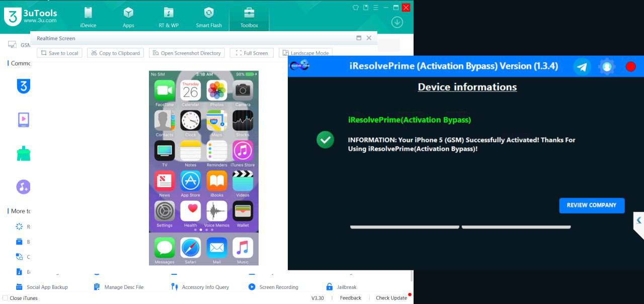This screenshot has width=644, height=304.
Task: Open the Jailbreak tool
Action: [x=341, y=287]
